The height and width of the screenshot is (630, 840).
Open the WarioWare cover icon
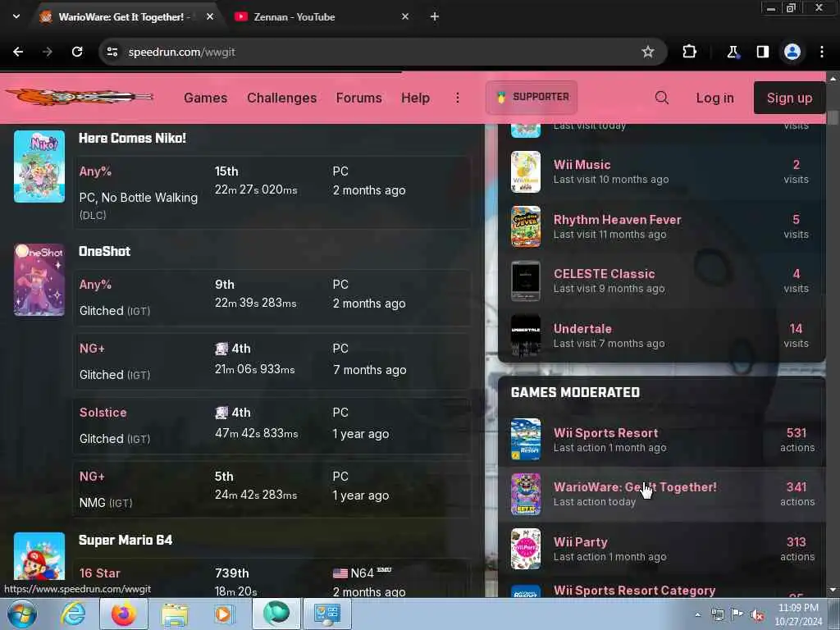pyautogui.click(x=526, y=494)
